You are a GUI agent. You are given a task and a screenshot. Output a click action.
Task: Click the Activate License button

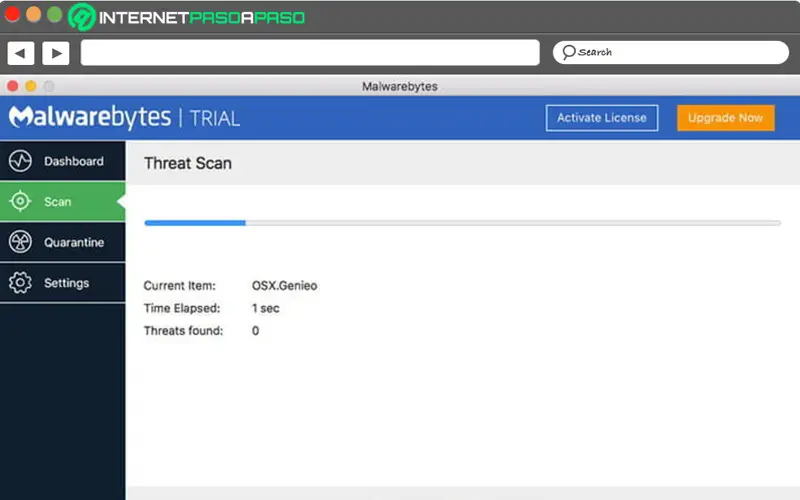pos(602,118)
